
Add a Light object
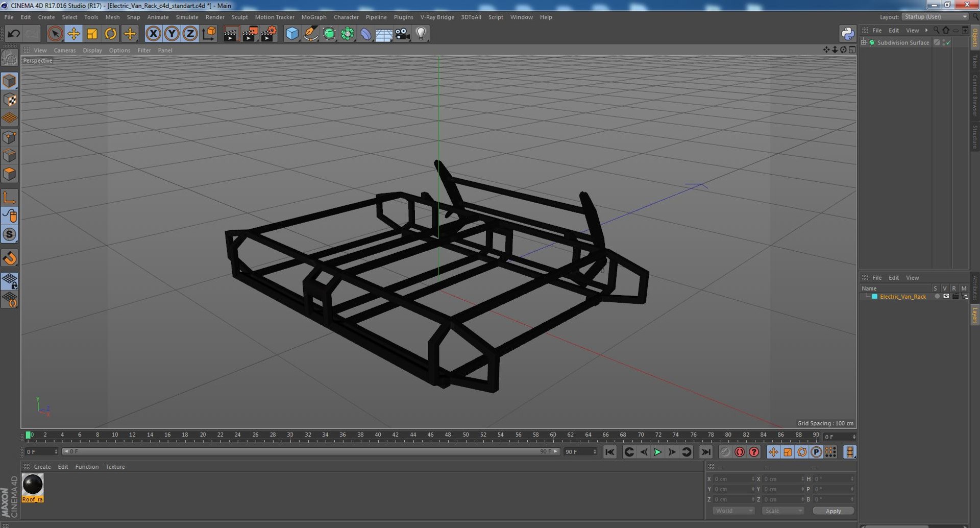tap(421, 34)
